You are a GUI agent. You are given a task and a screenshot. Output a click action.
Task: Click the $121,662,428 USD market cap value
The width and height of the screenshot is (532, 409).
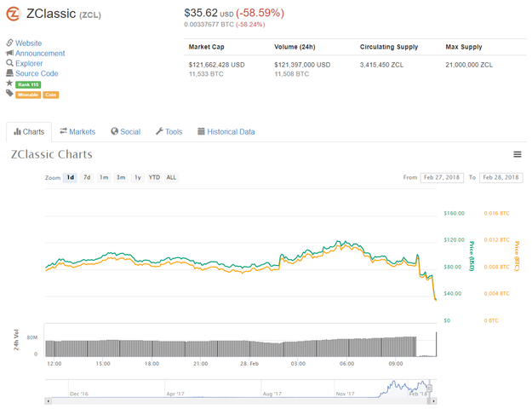pos(216,65)
